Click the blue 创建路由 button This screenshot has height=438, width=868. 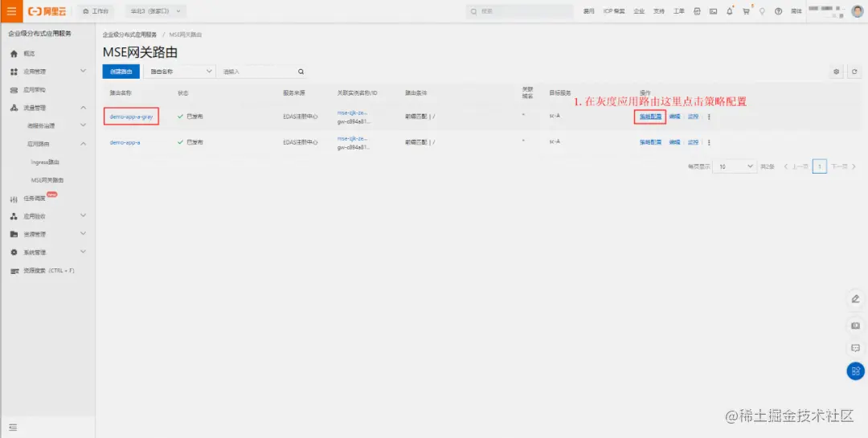[121, 72]
